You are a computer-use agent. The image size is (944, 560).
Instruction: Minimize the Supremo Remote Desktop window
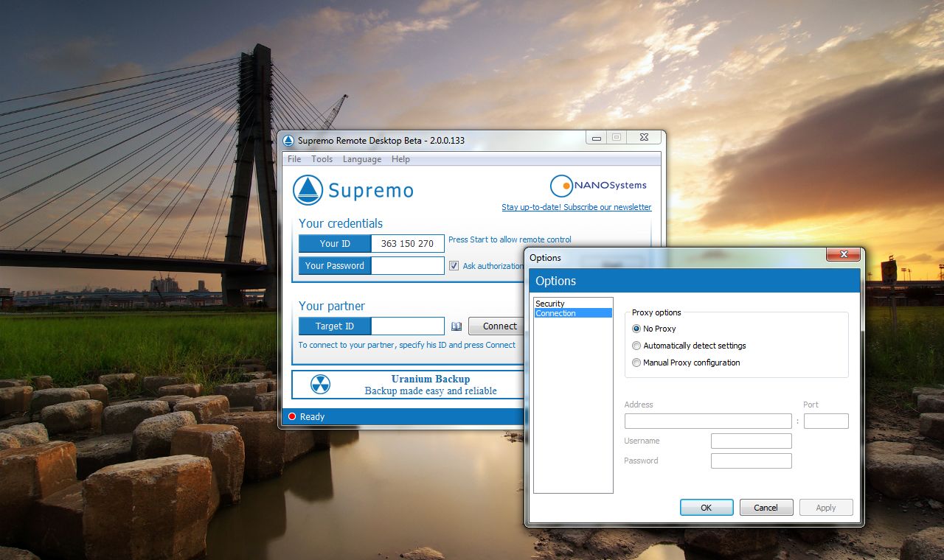coord(597,138)
